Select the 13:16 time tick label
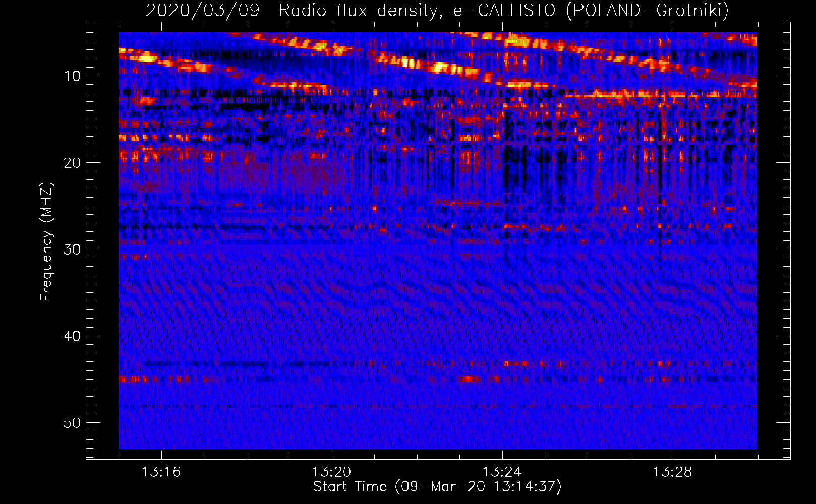816x504 pixels. (161, 472)
